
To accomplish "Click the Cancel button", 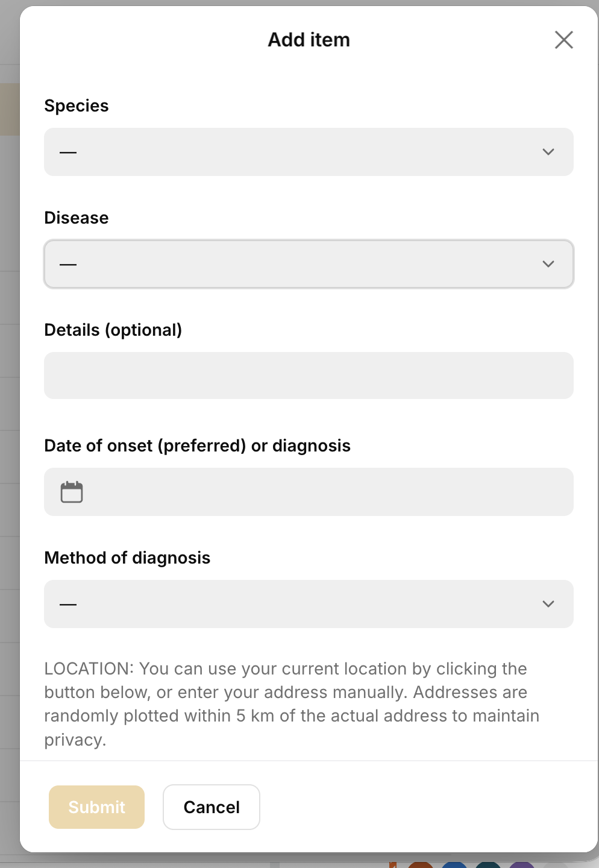I will (x=212, y=807).
